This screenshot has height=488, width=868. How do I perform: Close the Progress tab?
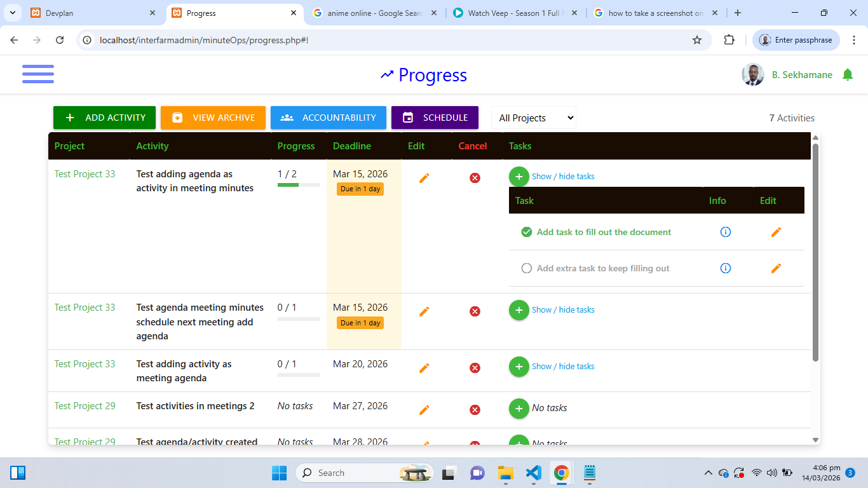click(x=293, y=13)
